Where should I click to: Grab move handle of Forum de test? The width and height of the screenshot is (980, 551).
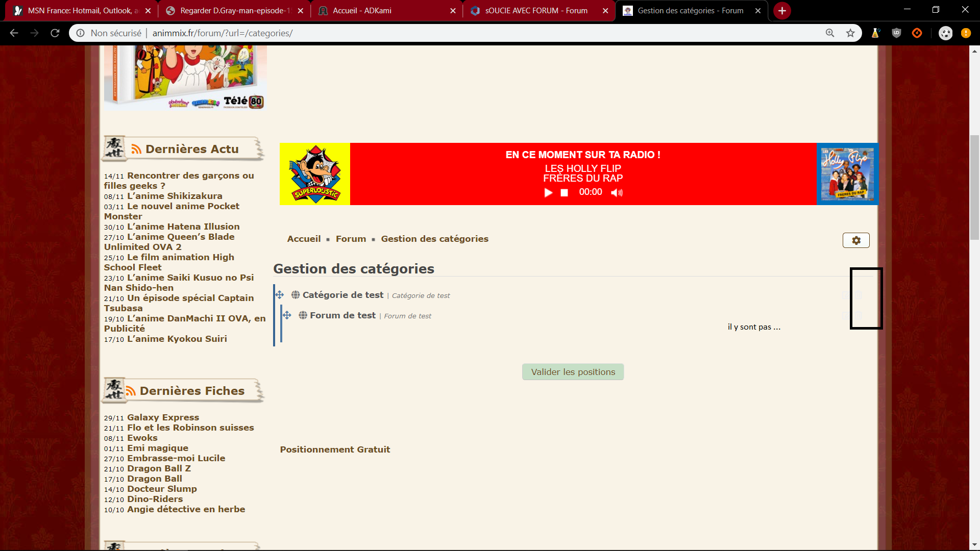[x=287, y=315]
